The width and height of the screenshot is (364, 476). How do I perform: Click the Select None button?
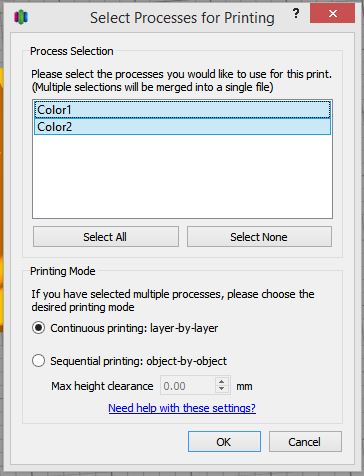coord(259,237)
